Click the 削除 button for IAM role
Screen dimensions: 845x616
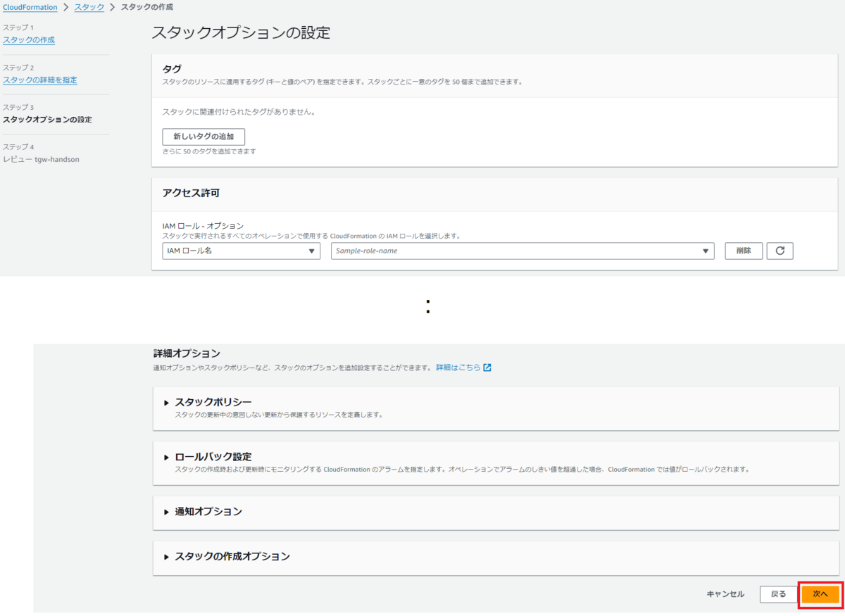pyautogui.click(x=744, y=251)
